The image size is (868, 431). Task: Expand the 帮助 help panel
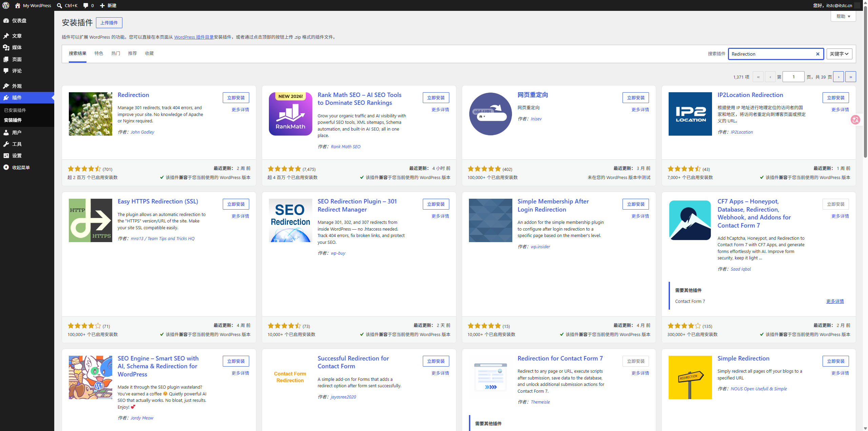pos(843,16)
